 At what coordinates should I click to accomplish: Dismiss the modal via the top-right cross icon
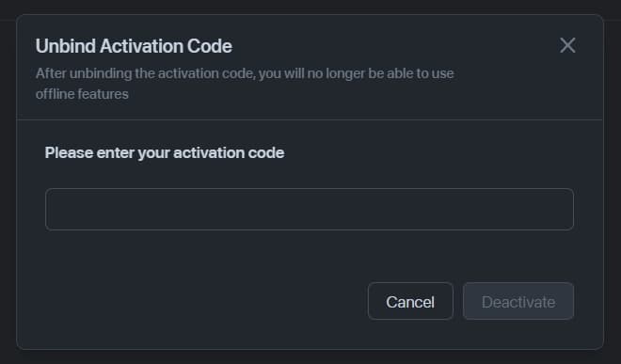click(x=567, y=45)
